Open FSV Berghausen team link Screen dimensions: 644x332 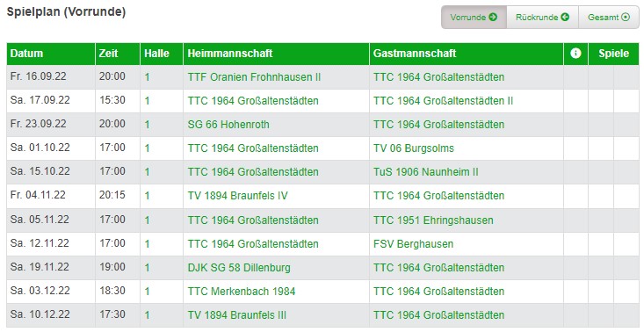pos(413,244)
